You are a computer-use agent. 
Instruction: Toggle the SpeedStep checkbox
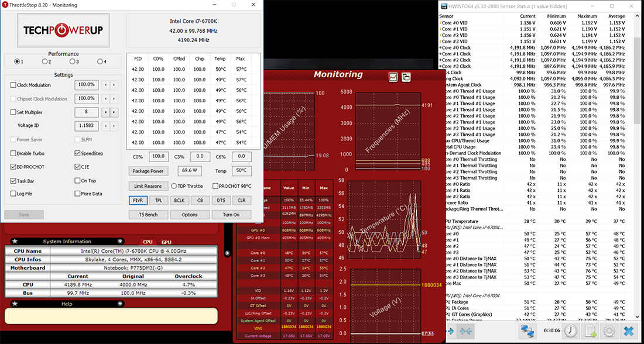[78, 153]
